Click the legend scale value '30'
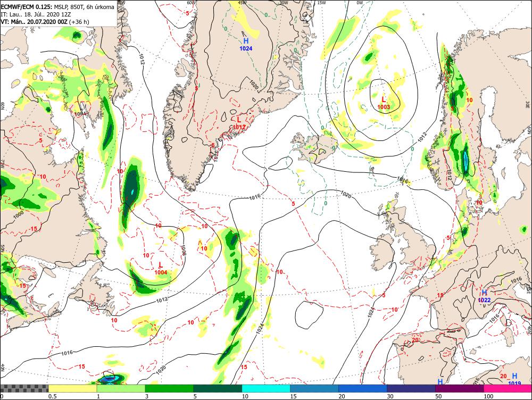Image resolution: width=532 pixels, height=400 pixels. [x=390, y=396]
